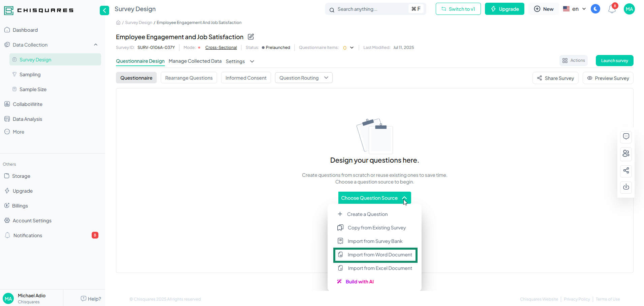
Task: Click the collaborators people icon on right panel
Action: (x=626, y=154)
